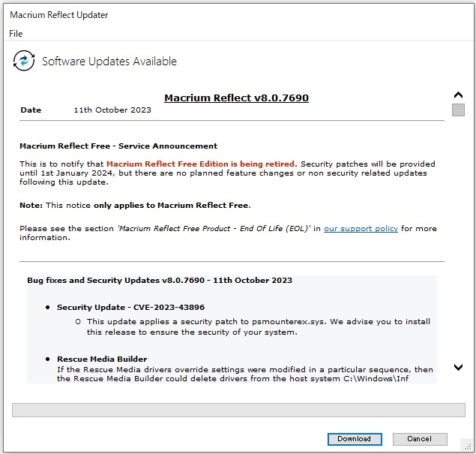Click the scroll up arrow
Screen dimensions: 476x454
point(458,95)
